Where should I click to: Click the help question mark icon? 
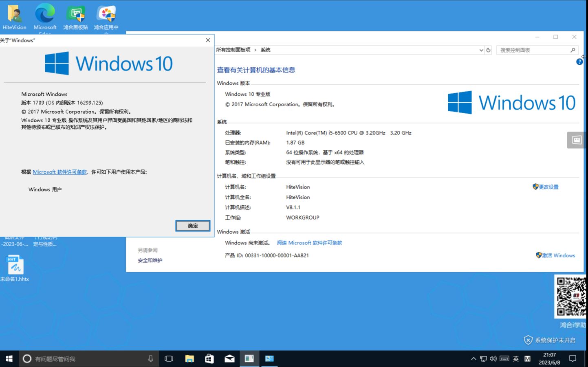[x=579, y=62]
